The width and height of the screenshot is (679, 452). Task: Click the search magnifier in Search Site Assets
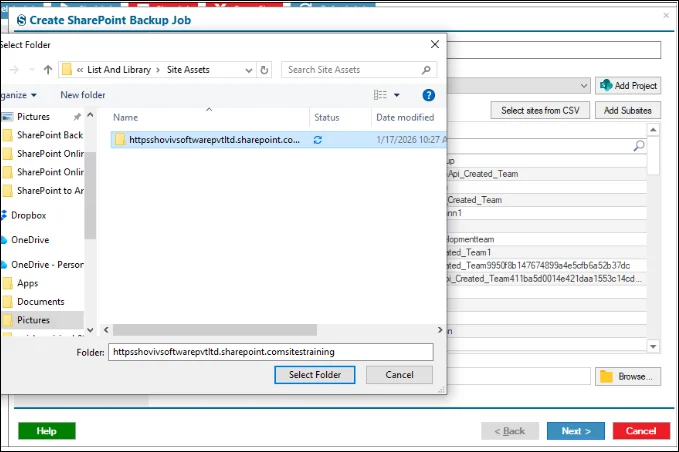pyautogui.click(x=426, y=70)
